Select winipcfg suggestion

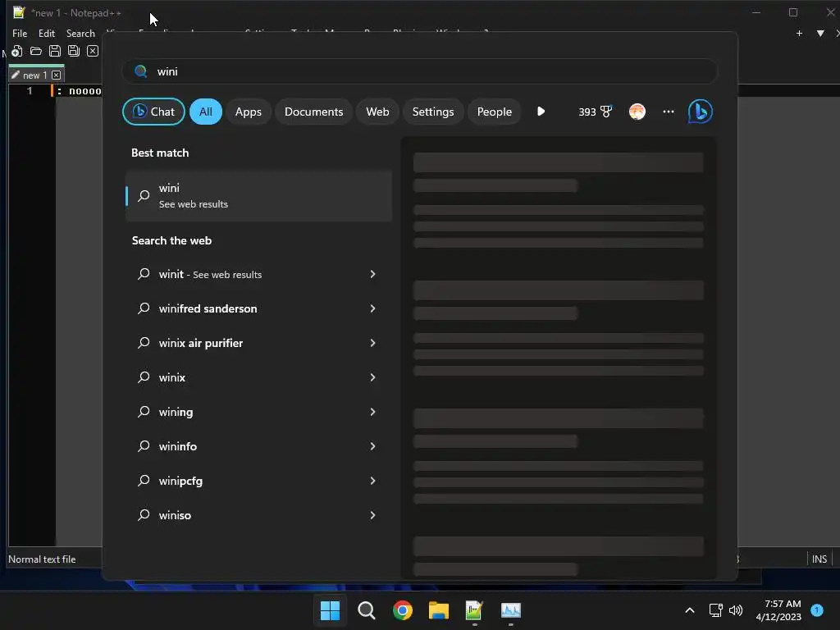(258, 481)
